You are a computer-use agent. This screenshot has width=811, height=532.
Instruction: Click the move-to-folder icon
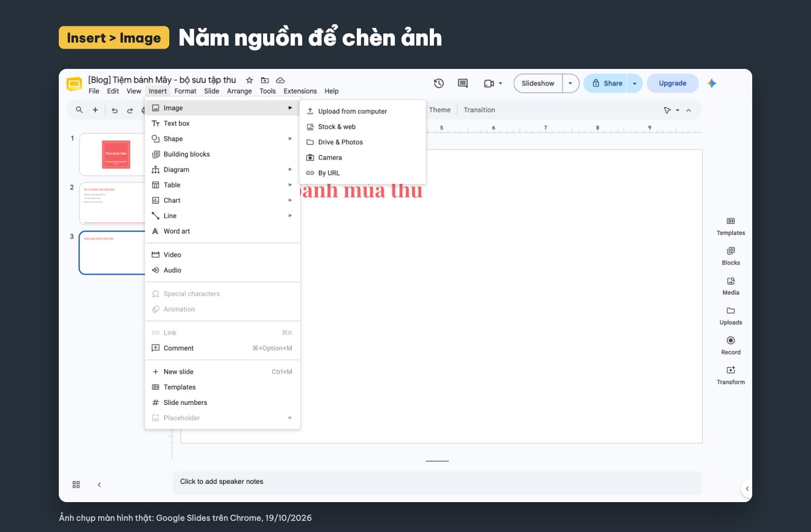(x=265, y=80)
